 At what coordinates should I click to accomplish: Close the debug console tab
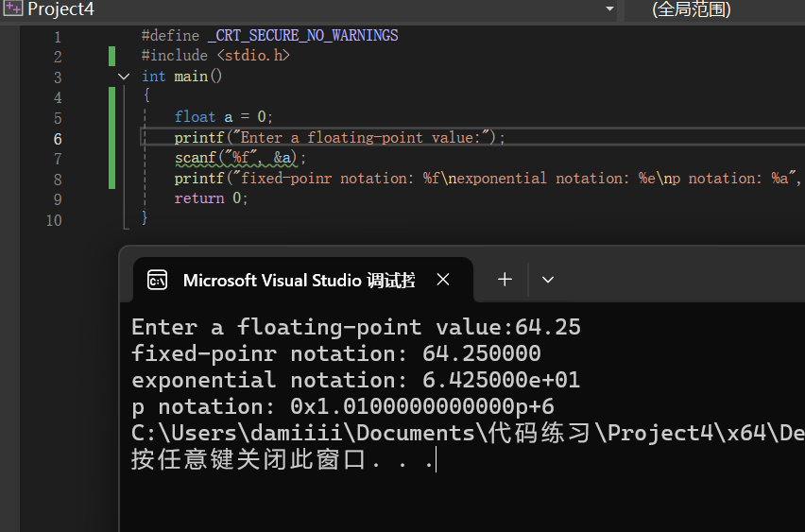coord(443,280)
